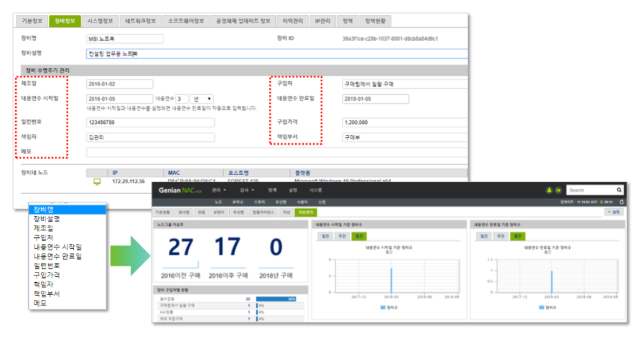Select the 장비정보 tab
644x338 pixels.
(x=65, y=21)
